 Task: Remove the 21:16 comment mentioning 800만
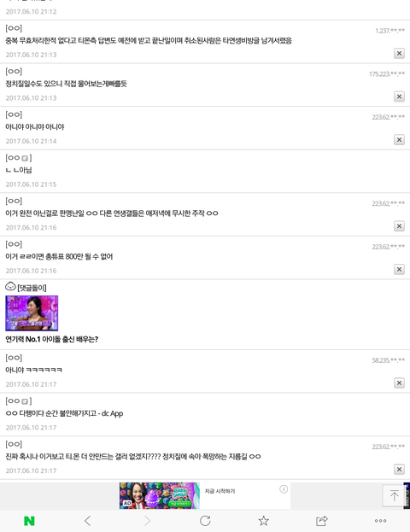pos(399,269)
